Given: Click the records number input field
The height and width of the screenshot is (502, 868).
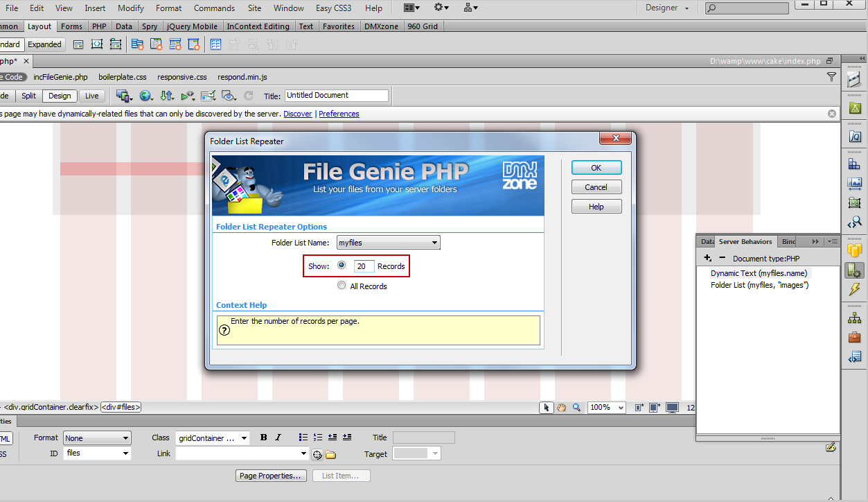Looking at the screenshot, I should pyautogui.click(x=364, y=266).
